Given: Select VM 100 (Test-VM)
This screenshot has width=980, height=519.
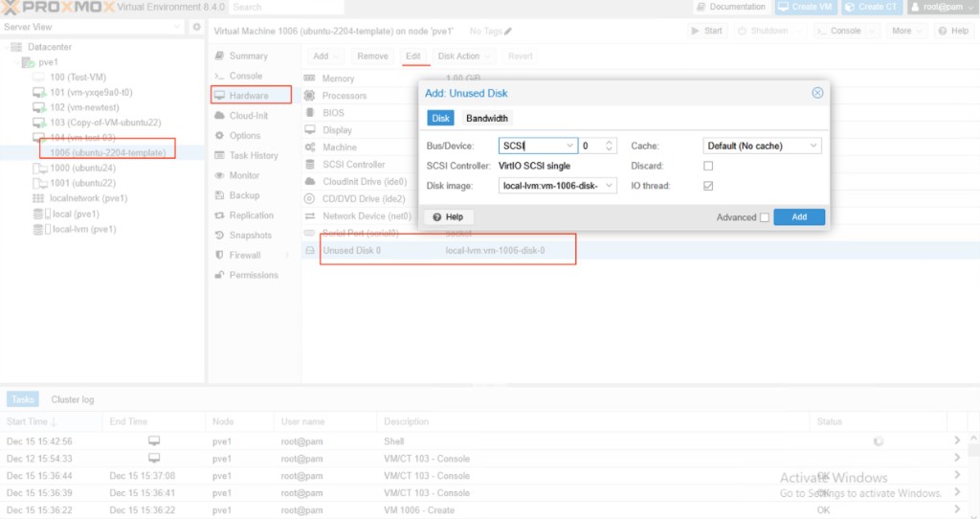Looking at the screenshot, I should [78, 77].
